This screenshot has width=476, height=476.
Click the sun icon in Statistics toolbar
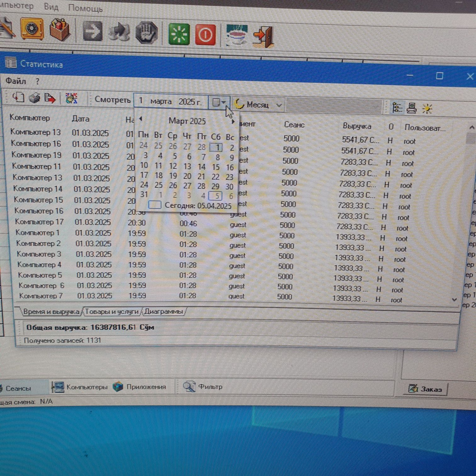[x=427, y=109]
